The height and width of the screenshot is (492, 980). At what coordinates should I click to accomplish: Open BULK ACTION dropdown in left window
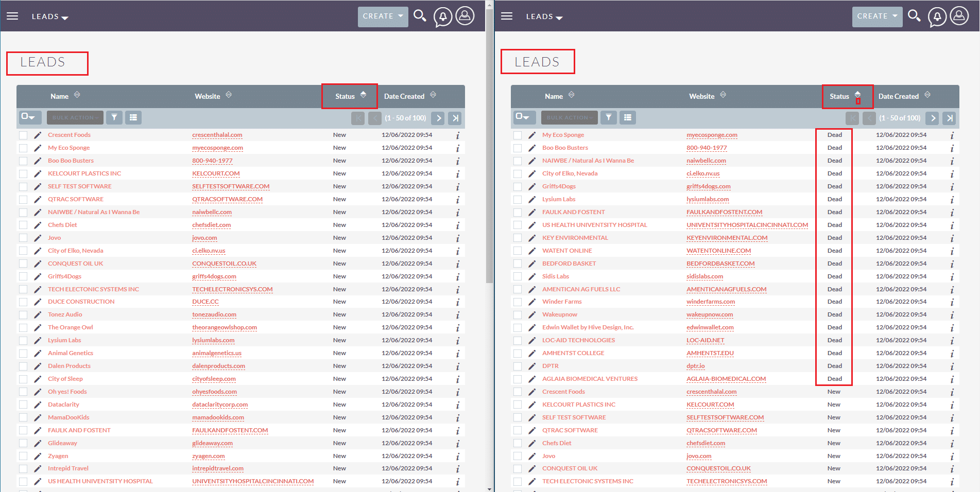click(x=75, y=117)
